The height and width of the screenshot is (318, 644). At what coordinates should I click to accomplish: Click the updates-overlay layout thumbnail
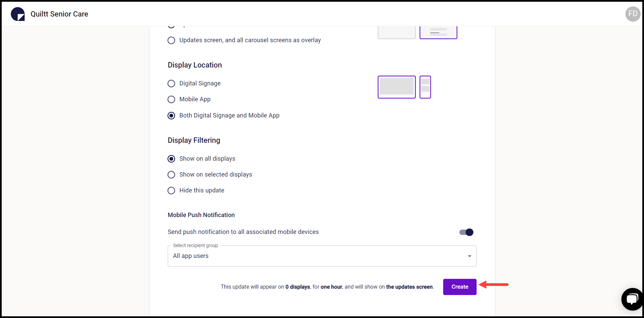[438, 31]
